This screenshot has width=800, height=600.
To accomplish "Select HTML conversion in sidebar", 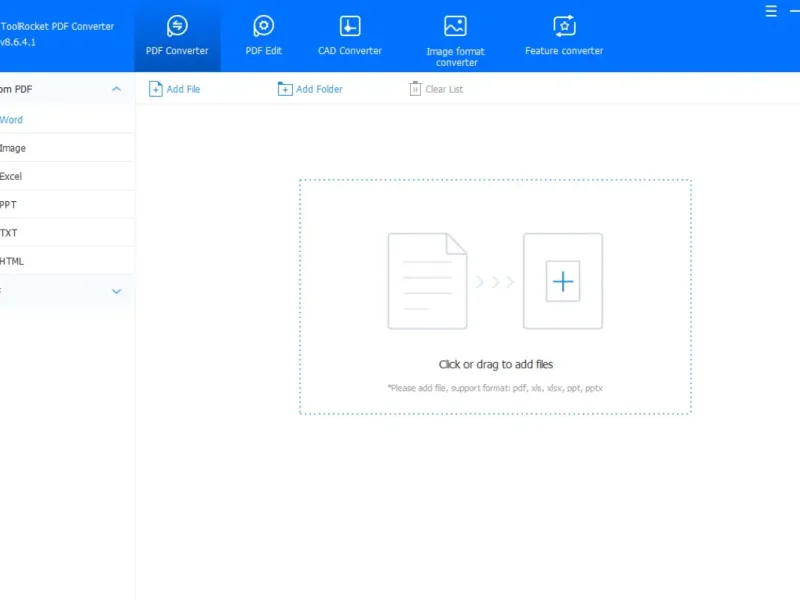I will click(67, 261).
